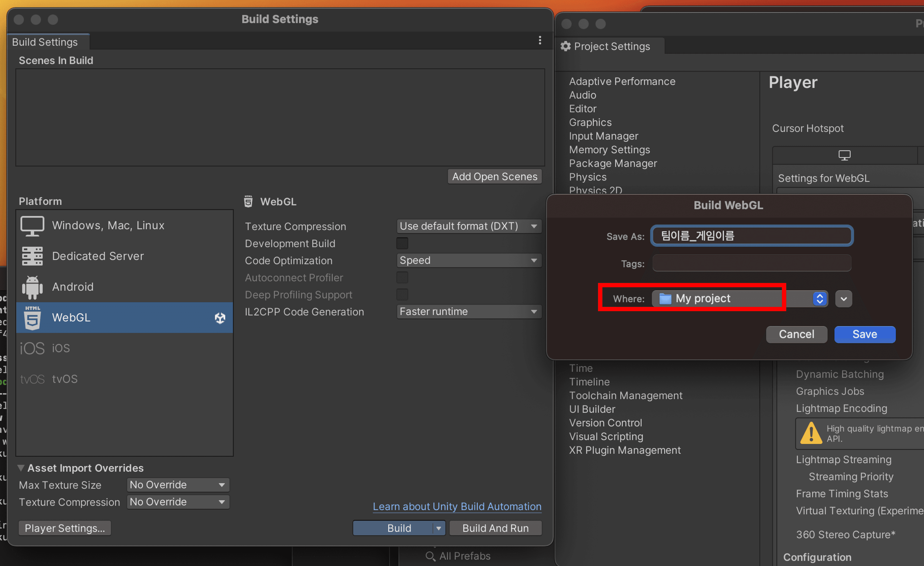This screenshot has width=924, height=566.
Task: Click the Cursor Hotspot label
Action: (808, 128)
